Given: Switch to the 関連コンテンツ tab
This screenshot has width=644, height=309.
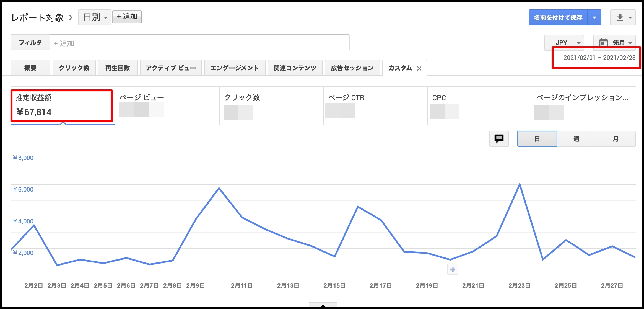Looking at the screenshot, I should tap(295, 68).
